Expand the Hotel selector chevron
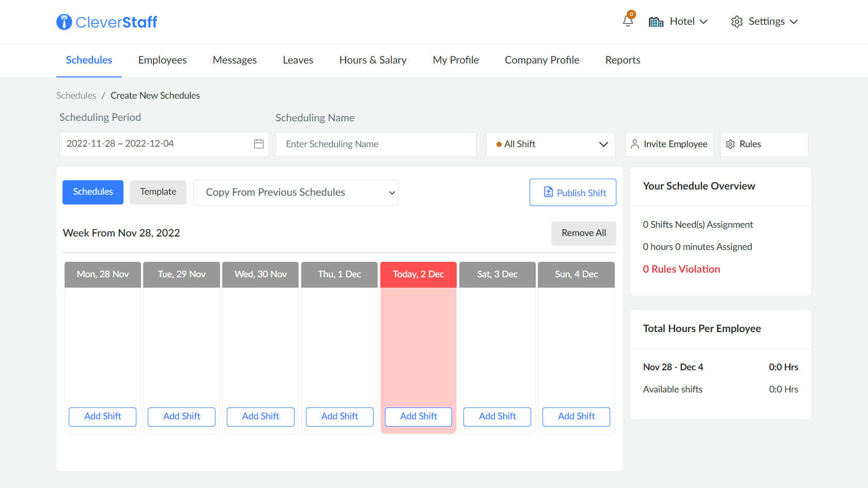The width and height of the screenshot is (868, 488). (704, 22)
